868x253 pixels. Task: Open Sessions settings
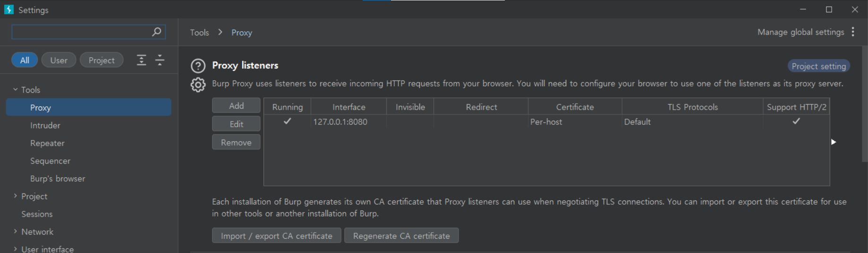(x=37, y=214)
